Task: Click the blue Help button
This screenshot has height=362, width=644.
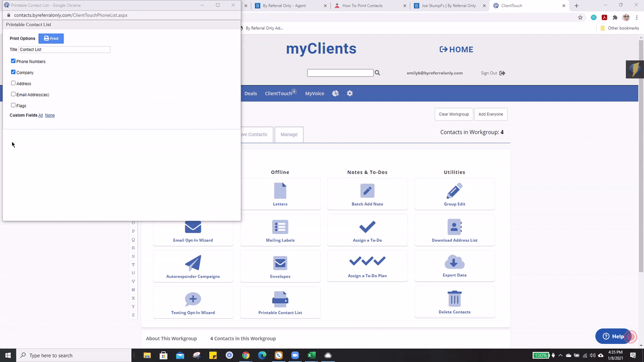Action: [x=613, y=336]
